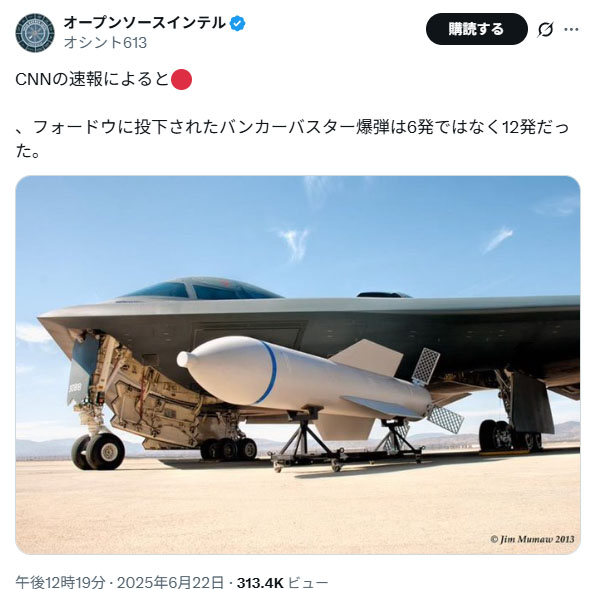Click the blue verified checkmark badge
The width and height of the screenshot is (590, 589).
coord(237,23)
